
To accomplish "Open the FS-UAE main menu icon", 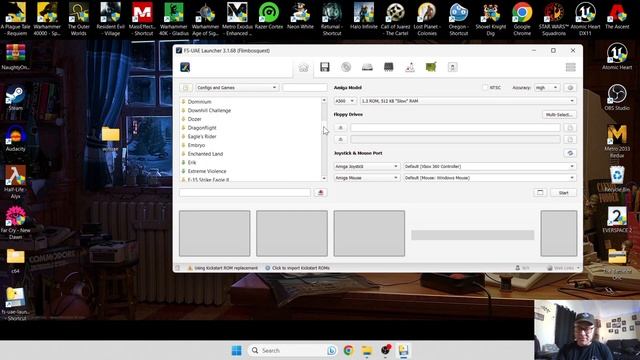I will [x=185, y=67].
